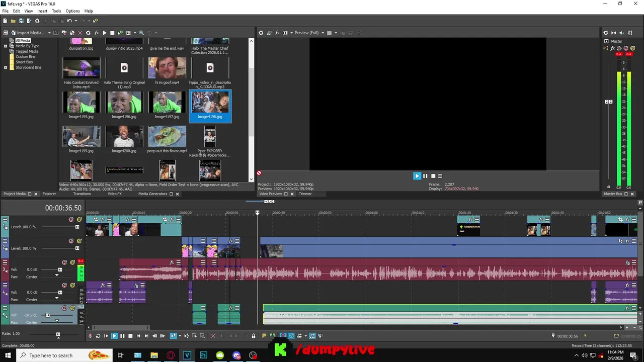
Task: Pause playback in the preview window
Action: (425, 176)
